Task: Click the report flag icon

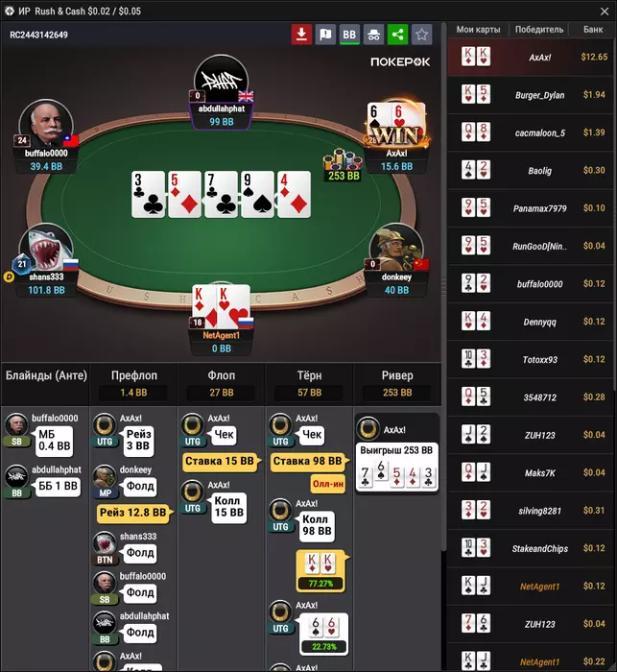Action: click(x=325, y=35)
